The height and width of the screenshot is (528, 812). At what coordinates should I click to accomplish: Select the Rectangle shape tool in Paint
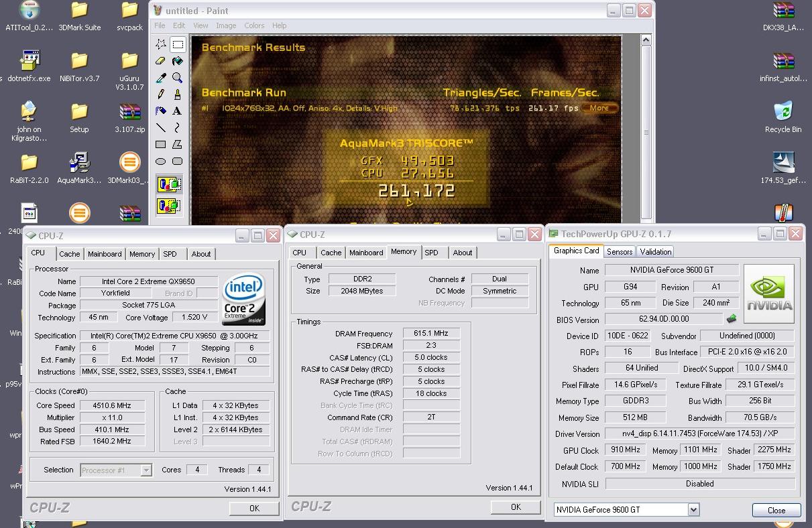coord(161,144)
